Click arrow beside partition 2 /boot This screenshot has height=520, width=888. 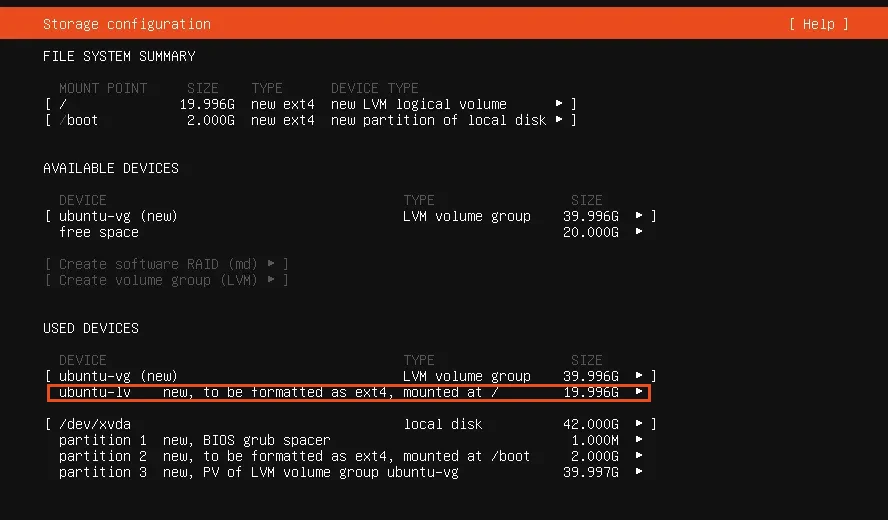tap(640, 456)
